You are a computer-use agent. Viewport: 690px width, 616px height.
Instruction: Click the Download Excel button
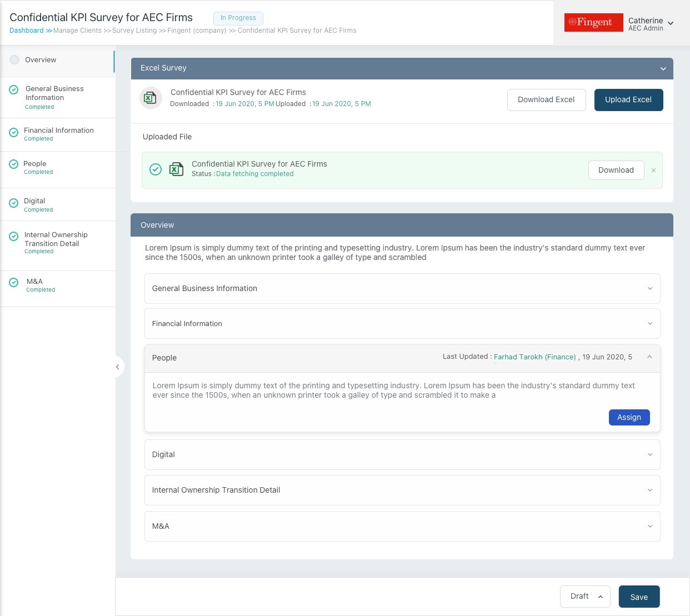point(546,100)
